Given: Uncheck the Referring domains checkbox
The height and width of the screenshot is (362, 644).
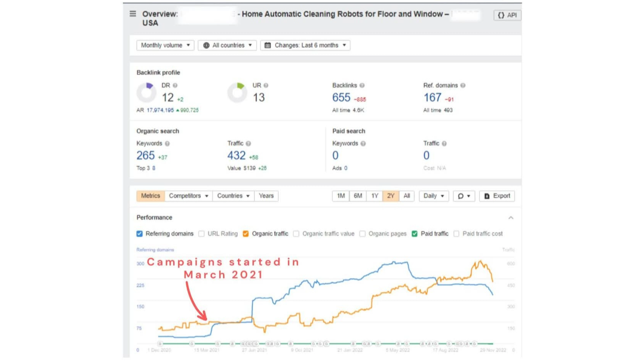Looking at the screenshot, I should coord(140,234).
